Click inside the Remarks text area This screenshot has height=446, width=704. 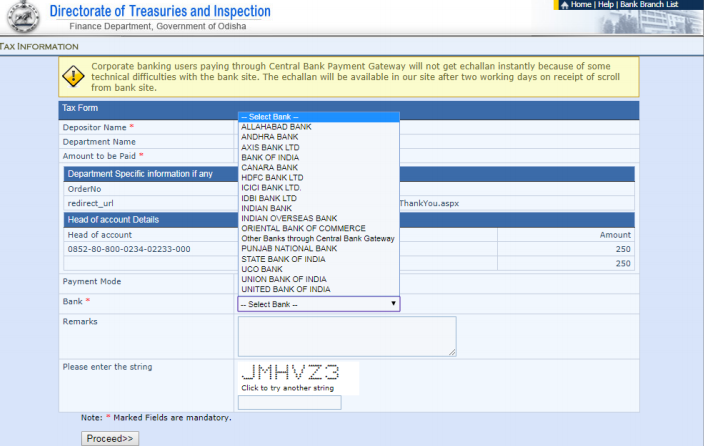[347, 336]
